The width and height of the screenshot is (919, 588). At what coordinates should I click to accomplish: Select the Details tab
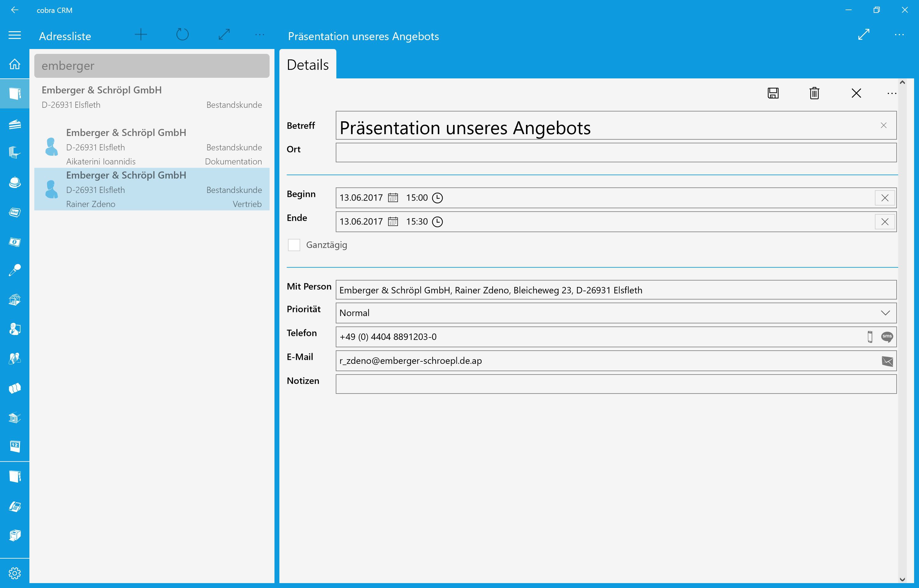pyautogui.click(x=307, y=65)
